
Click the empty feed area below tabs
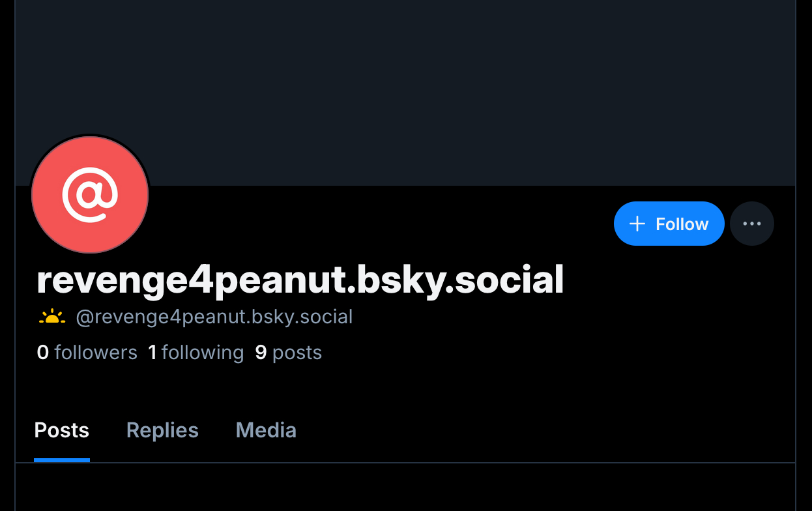coord(405,488)
